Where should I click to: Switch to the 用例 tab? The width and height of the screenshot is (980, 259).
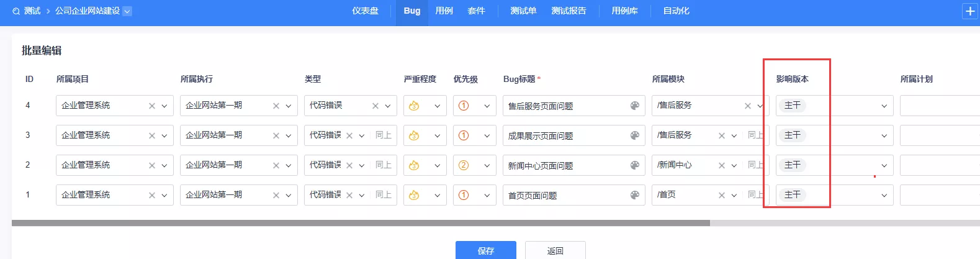(x=444, y=11)
